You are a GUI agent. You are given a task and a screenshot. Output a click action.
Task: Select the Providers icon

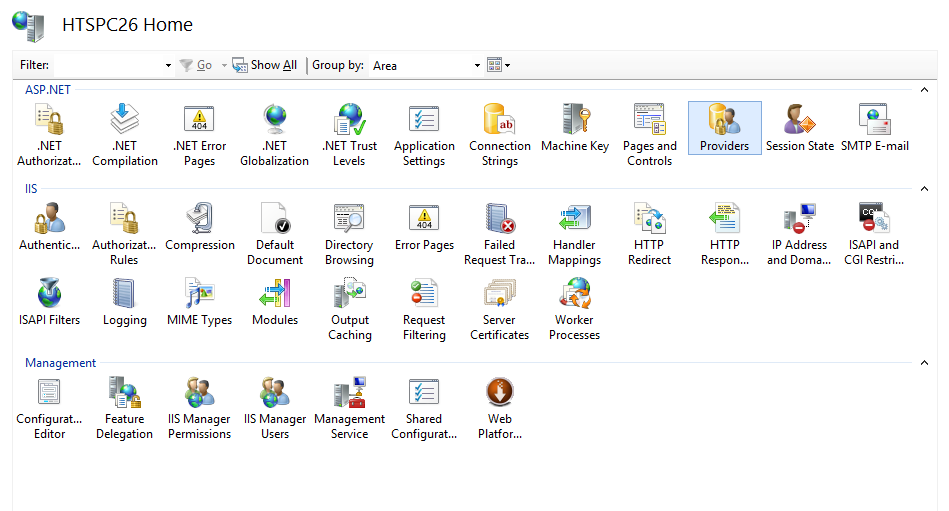(x=724, y=128)
